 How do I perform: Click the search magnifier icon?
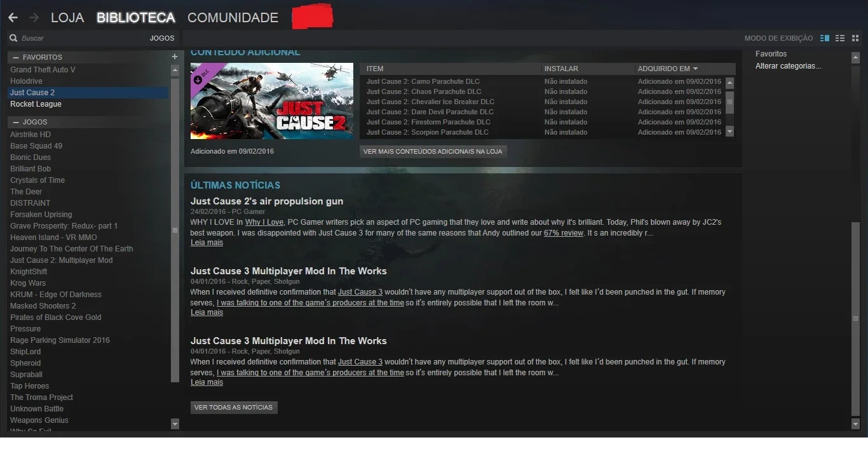(13, 38)
